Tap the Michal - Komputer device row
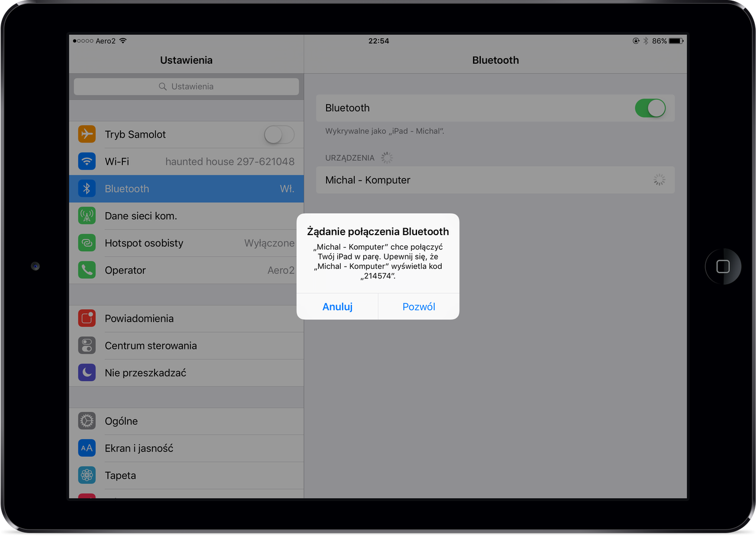The height and width of the screenshot is (536, 756). 495,180
